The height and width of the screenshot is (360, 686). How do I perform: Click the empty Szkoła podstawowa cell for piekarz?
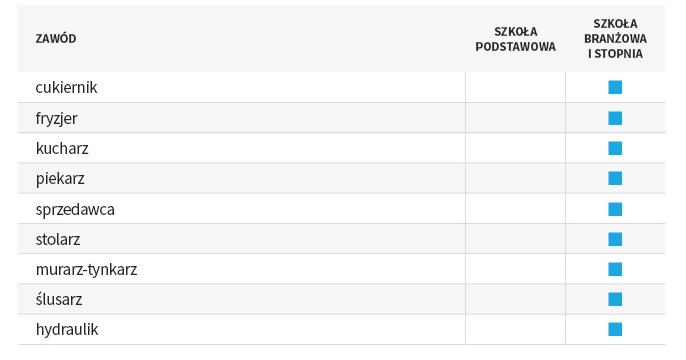(515, 178)
